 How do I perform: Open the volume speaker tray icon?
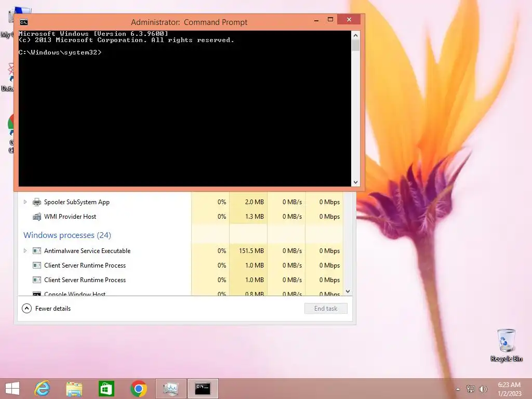point(483,389)
